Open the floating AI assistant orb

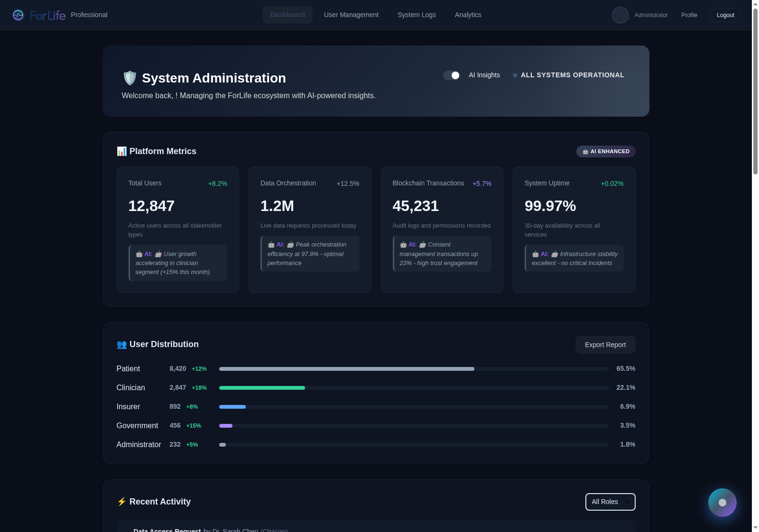point(722,503)
